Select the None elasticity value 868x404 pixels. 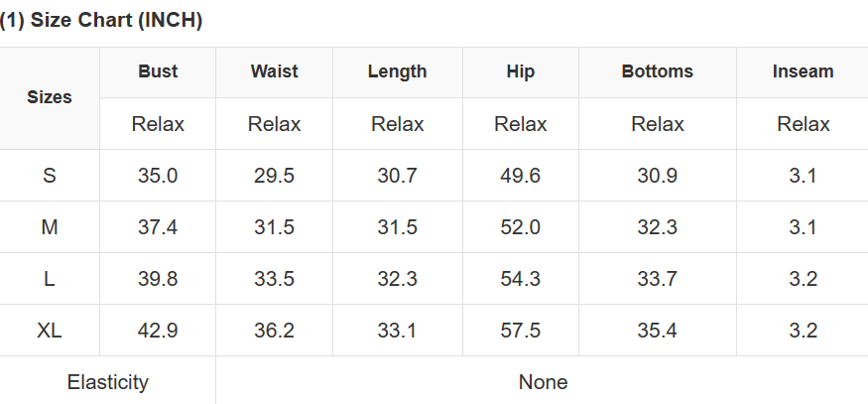coord(543,382)
